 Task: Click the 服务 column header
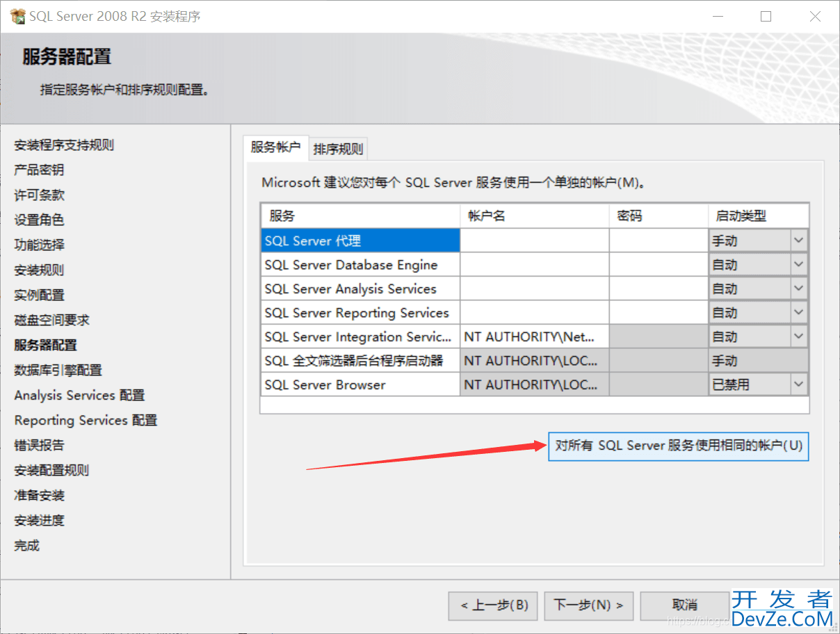360,216
